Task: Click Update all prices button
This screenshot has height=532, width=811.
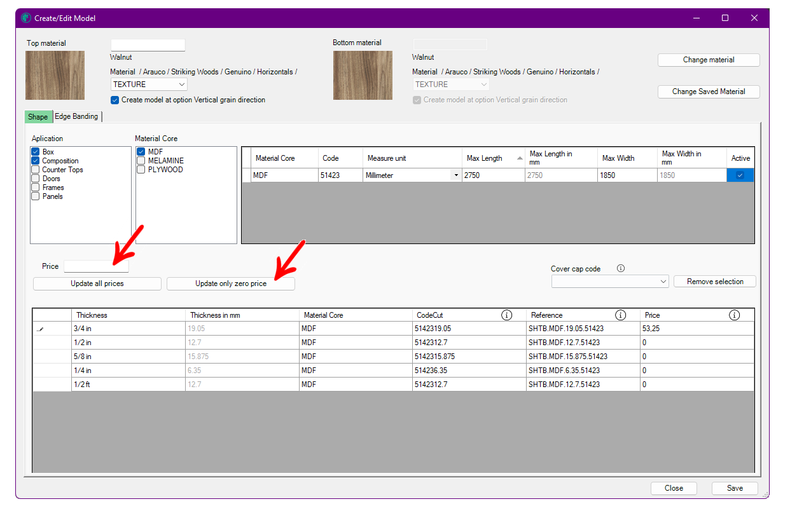Action: tap(97, 283)
